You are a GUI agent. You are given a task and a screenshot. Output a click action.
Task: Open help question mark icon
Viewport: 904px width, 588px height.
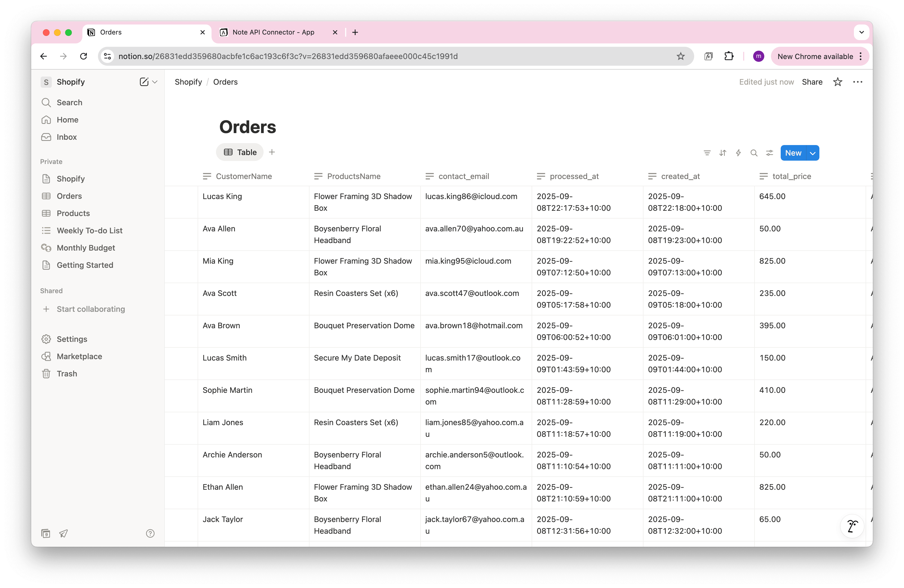(x=150, y=533)
